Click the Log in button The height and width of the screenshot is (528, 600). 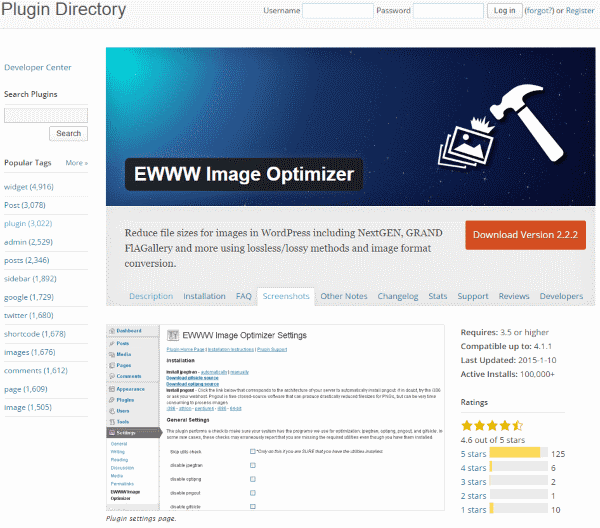pyautogui.click(x=504, y=11)
